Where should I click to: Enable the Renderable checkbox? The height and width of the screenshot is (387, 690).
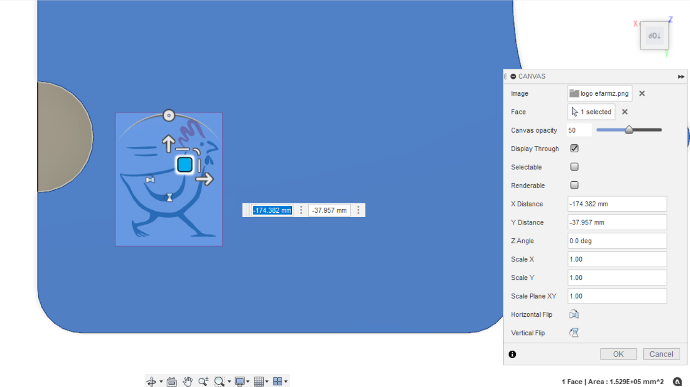574,185
